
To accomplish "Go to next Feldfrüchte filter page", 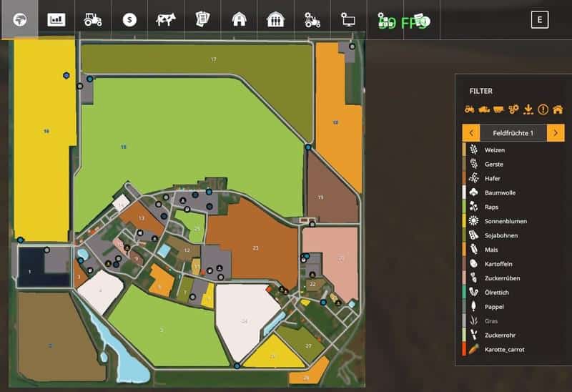I will (x=556, y=133).
